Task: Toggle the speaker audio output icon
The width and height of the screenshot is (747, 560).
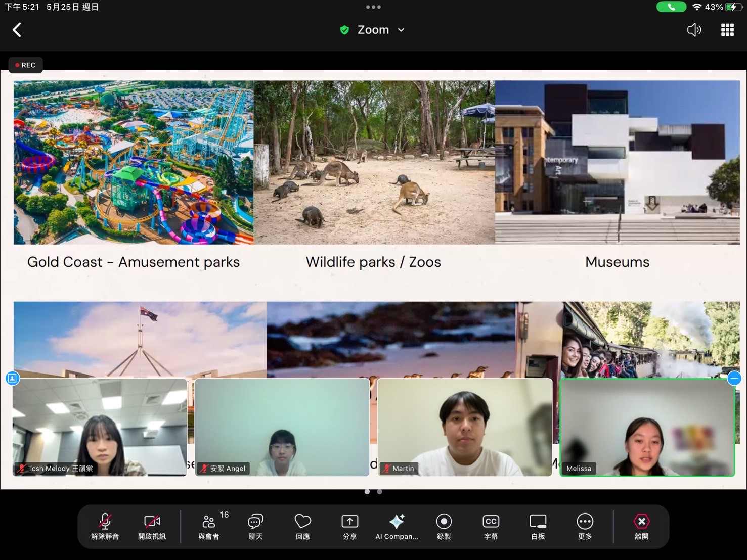Action: 694,30
